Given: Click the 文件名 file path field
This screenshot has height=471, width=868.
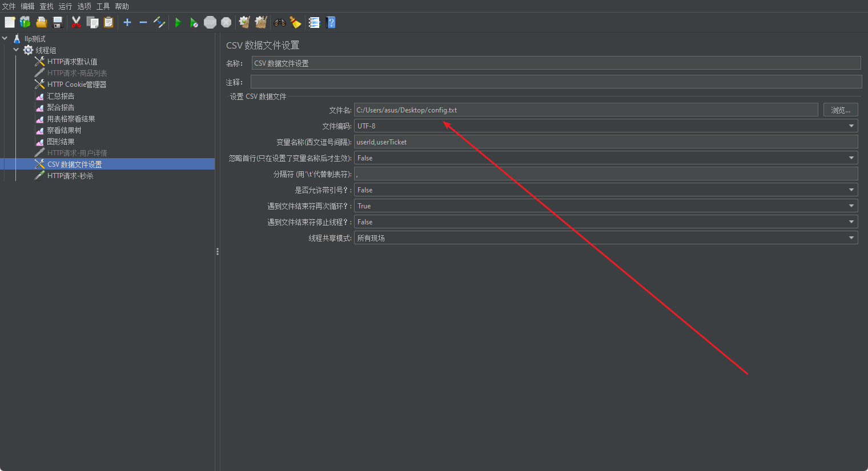Looking at the screenshot, I should click(586, 110).
